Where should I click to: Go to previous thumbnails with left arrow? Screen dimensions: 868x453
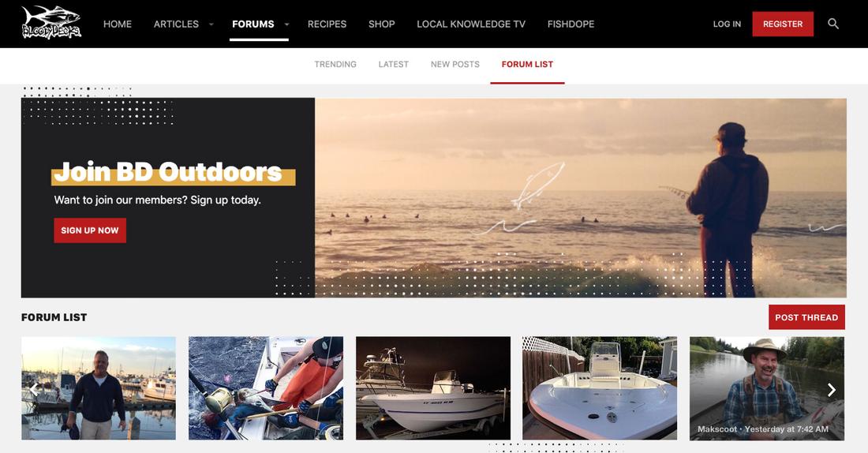(34, 390)
